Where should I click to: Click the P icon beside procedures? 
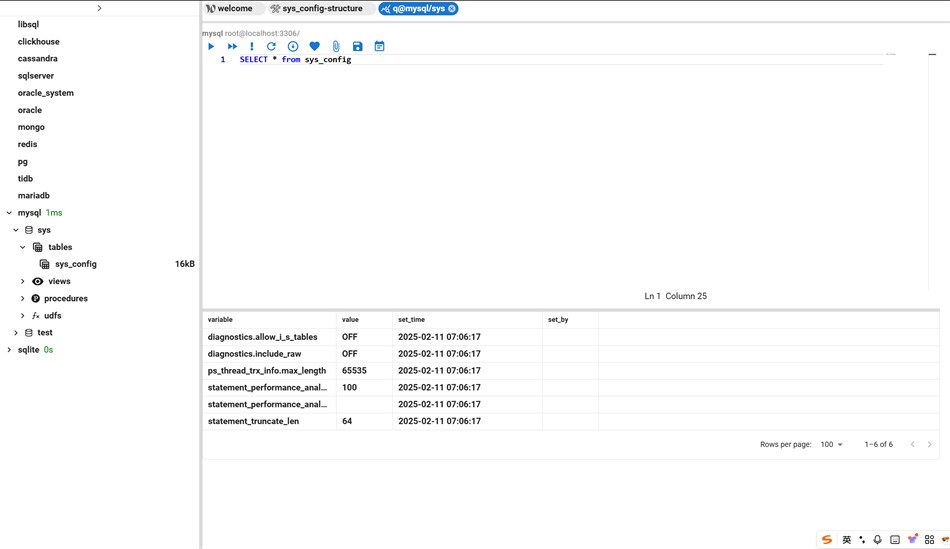click(35, 298)
